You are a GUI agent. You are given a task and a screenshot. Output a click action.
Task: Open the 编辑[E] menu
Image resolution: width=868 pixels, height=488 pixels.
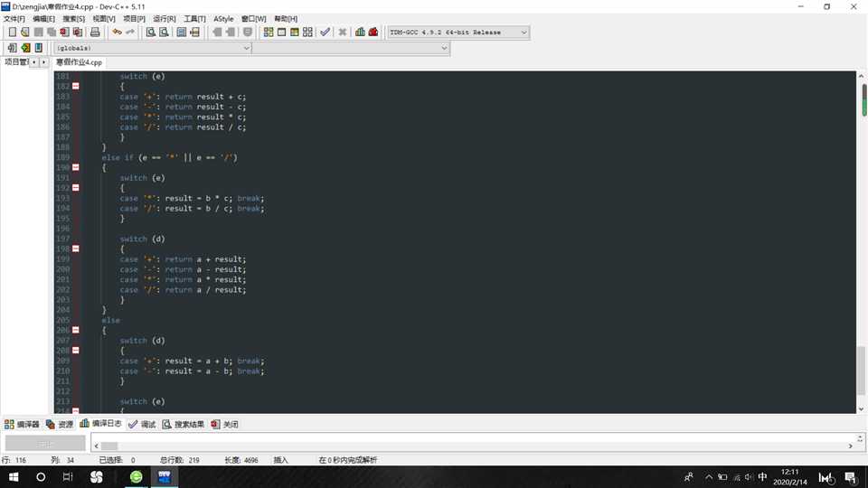point(43,19)
